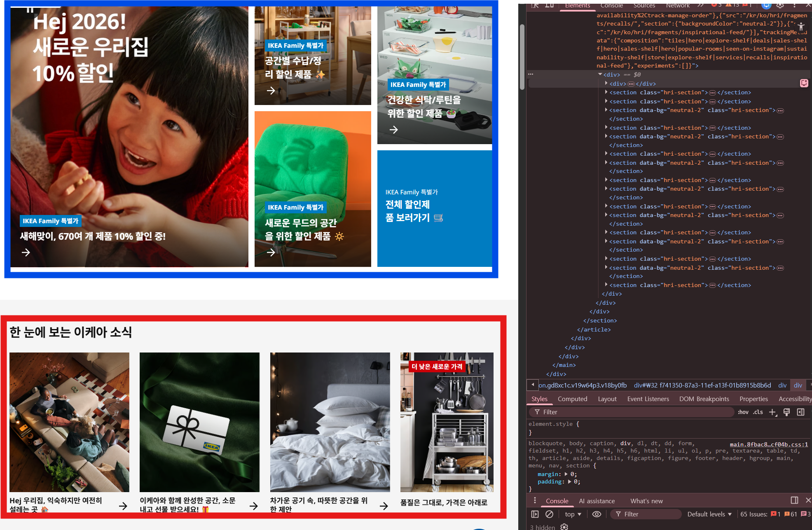Open DevTools settings gear

(780, 5)
